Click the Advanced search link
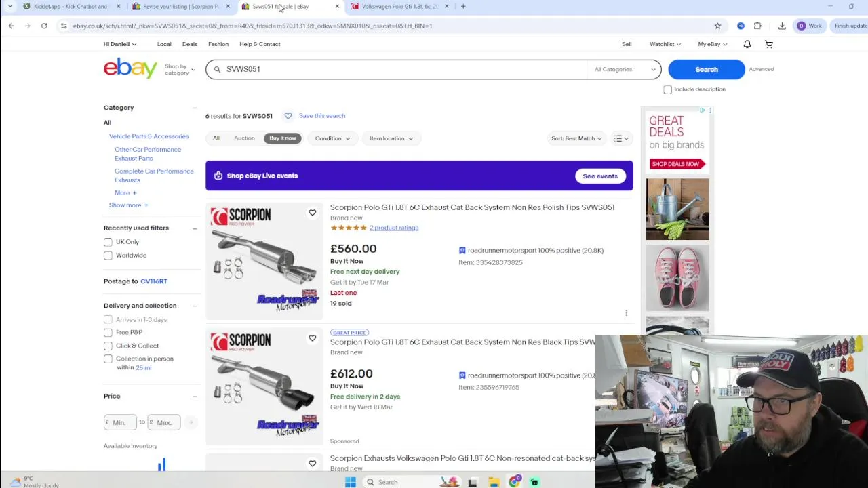 click(761, 69)
